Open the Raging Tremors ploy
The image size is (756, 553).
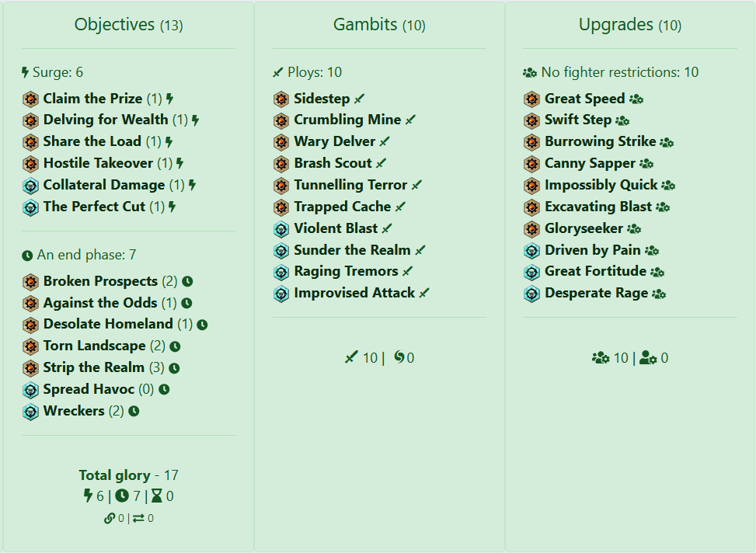[x=346, y=271]
